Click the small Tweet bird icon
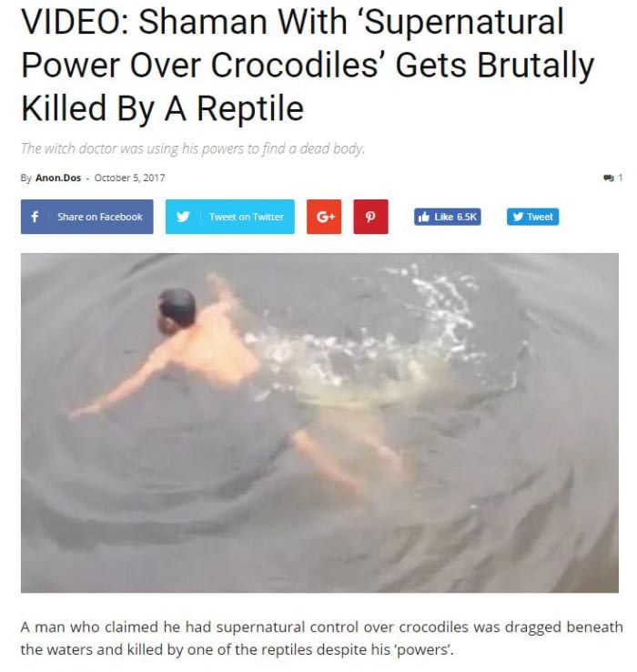 click(x=518, y=217)
